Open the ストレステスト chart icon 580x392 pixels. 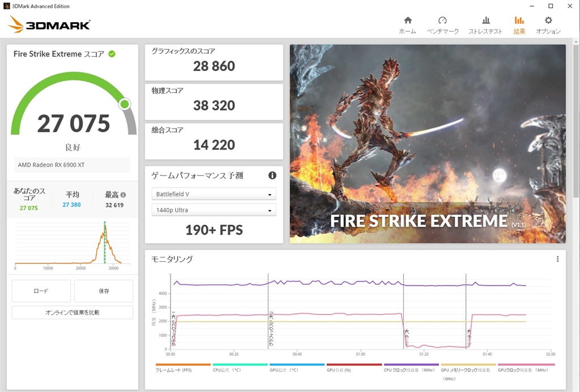[485, 20]
